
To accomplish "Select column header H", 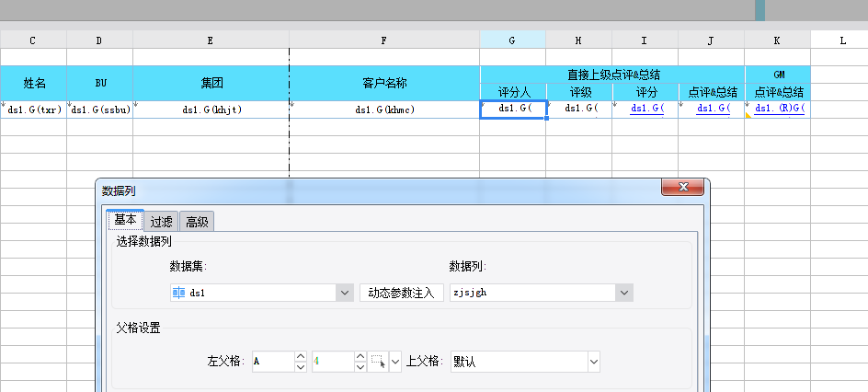I will 578,40.
